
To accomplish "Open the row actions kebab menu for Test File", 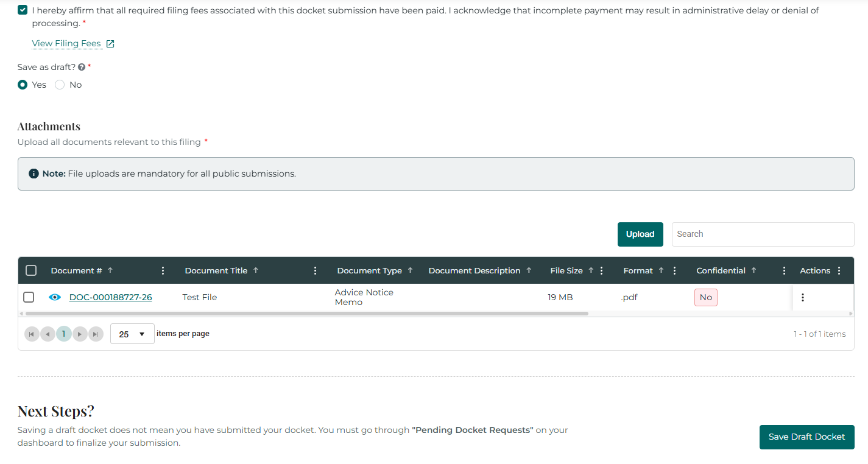I will point(802,297).
